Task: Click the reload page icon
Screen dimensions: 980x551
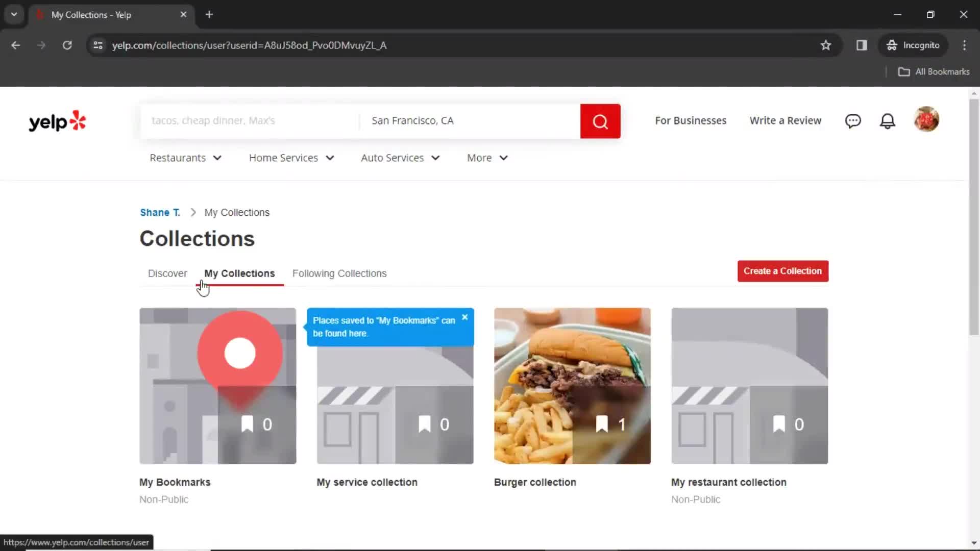Action: tap(67, 45)
